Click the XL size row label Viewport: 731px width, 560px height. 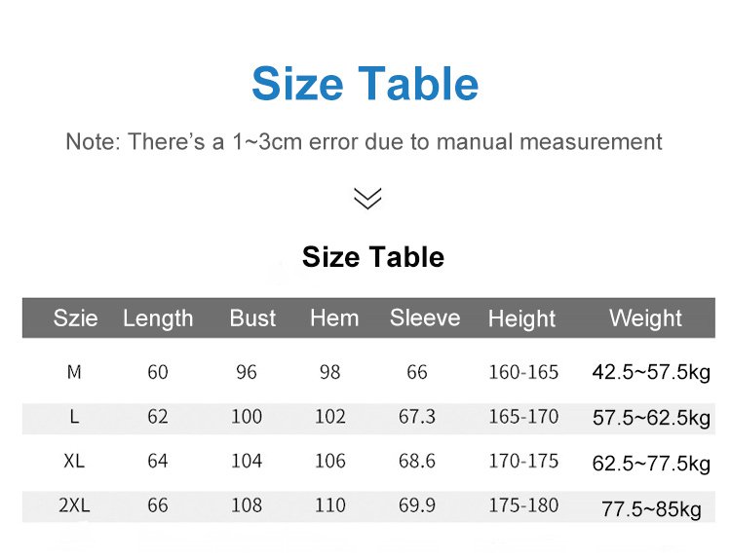[x=74, y=462]
